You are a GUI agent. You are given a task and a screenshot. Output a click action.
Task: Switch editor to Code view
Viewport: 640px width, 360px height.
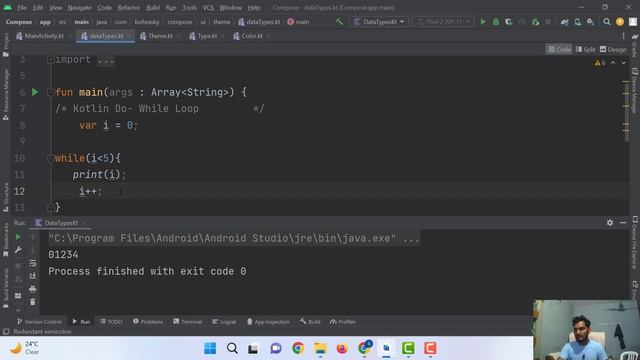[559, 49]
